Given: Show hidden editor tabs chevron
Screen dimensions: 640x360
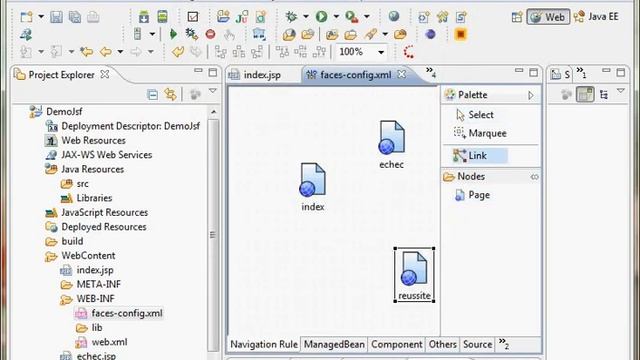Looking at the screenshot, I should (x=431, y=72).
